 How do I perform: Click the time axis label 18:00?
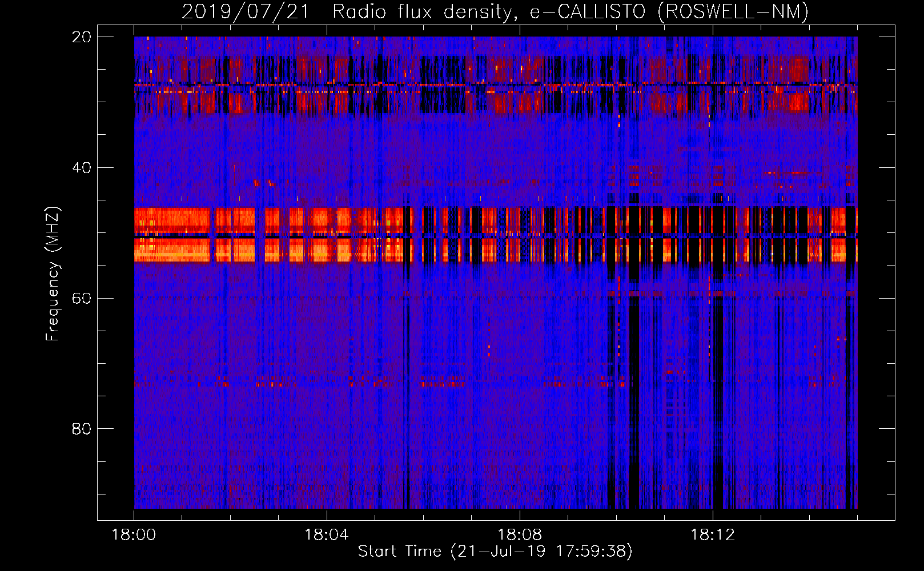click(134, 534)
